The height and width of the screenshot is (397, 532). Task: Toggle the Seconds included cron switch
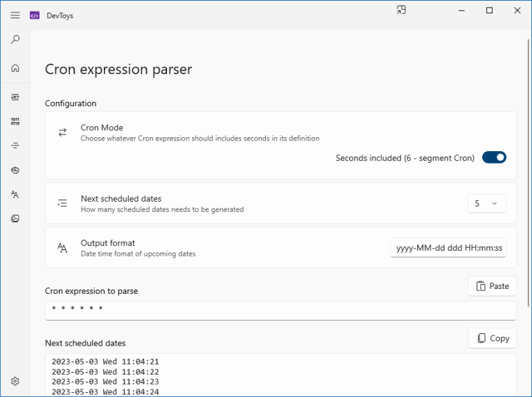[x=494, y=158]
